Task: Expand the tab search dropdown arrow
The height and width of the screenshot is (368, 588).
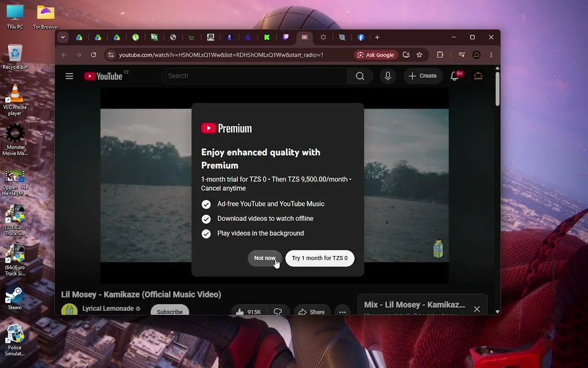Action: click(x=63, y=37)
